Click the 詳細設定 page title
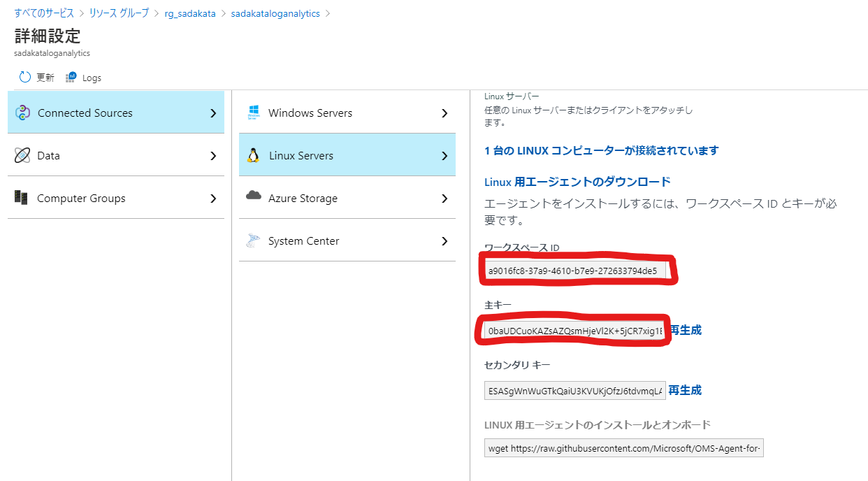 click(x=48, y=36)
